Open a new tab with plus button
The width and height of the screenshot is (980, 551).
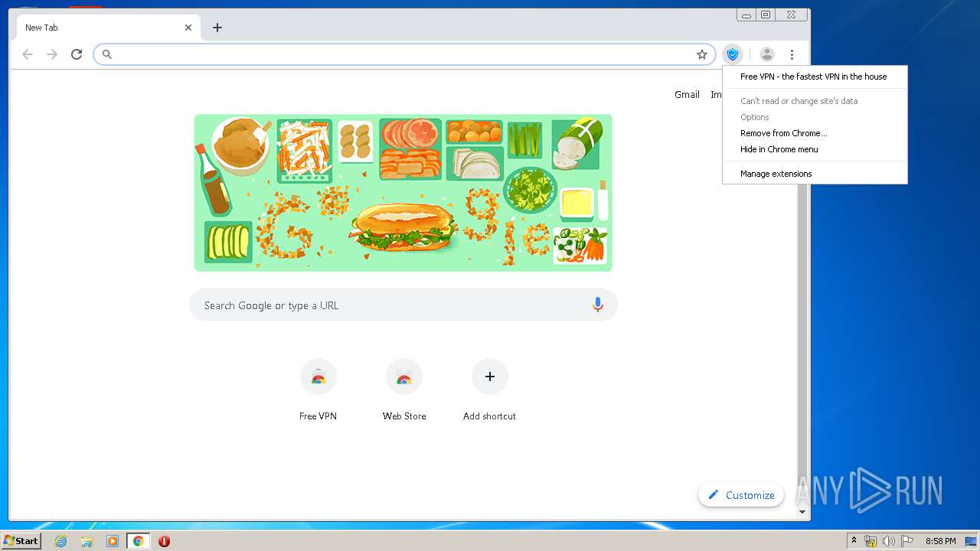click(x=217, y=28)
